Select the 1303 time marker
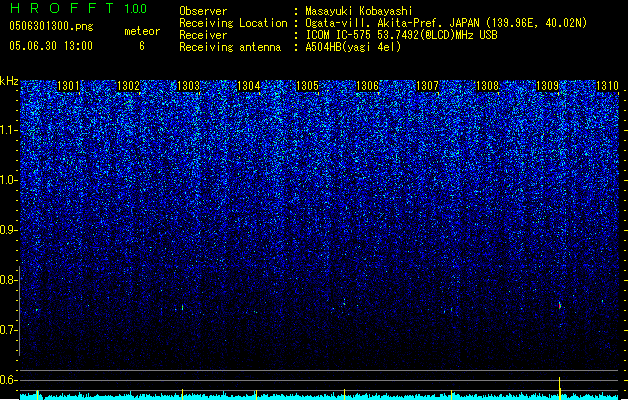Image resolution: width=629 pixels, height=400 pixels. 189,86
